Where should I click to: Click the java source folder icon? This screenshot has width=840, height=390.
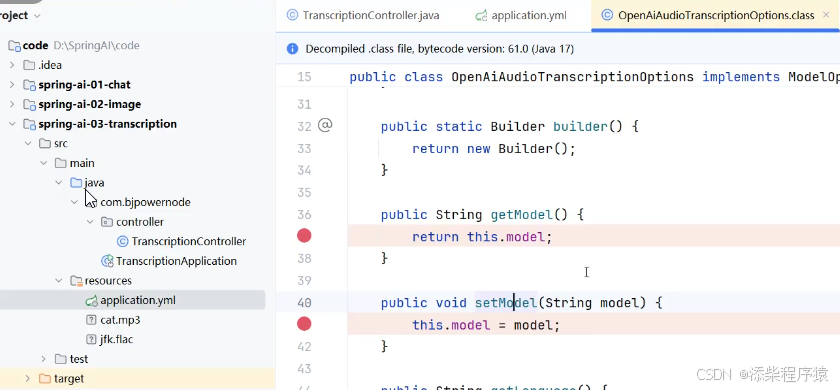click(76, 183)
